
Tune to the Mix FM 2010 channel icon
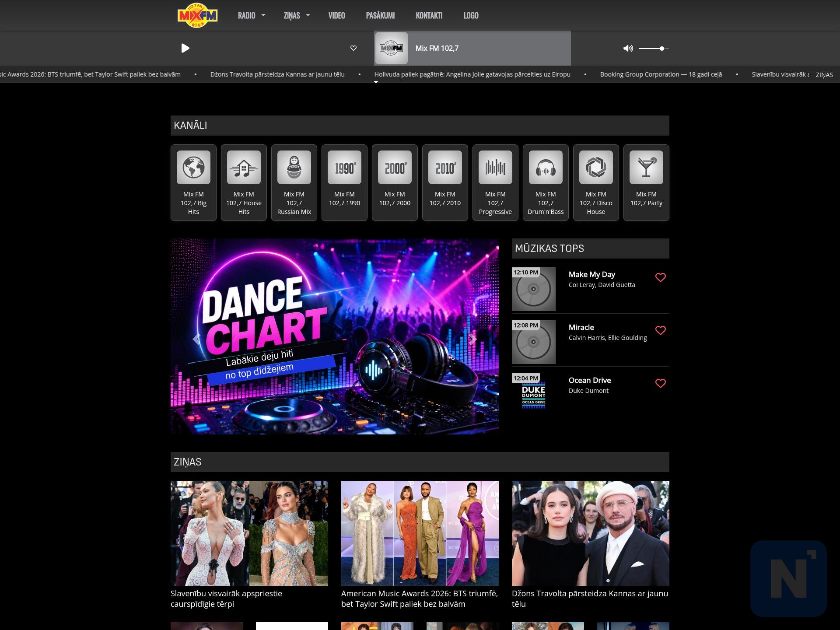pos(445,167)
